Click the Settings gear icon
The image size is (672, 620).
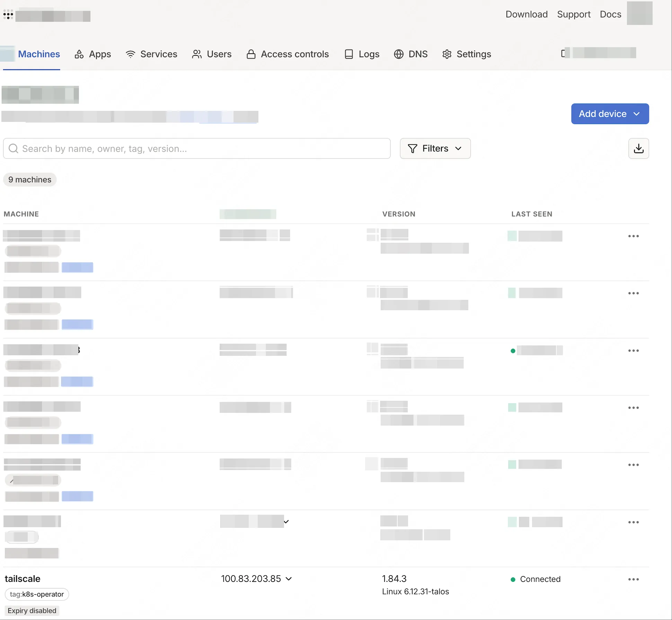tap(447, 54)
